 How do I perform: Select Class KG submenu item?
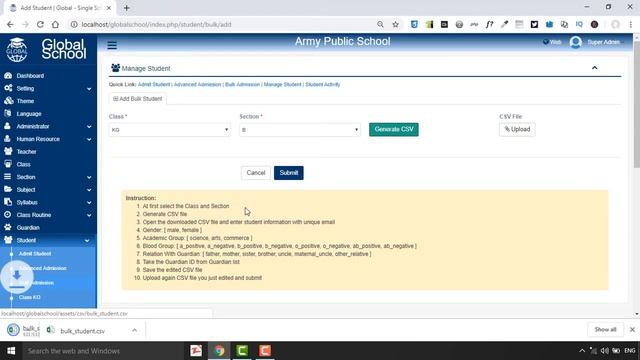29,298
